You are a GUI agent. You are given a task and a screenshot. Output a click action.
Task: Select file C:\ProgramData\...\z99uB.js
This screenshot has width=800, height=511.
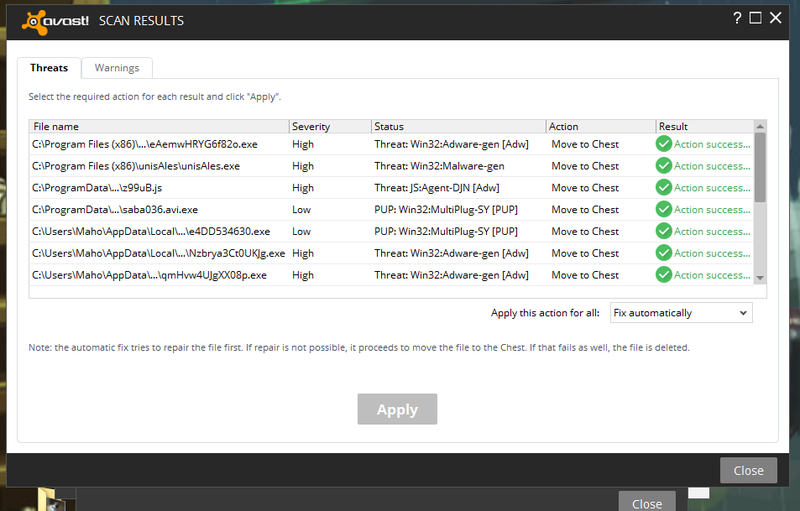97,188
